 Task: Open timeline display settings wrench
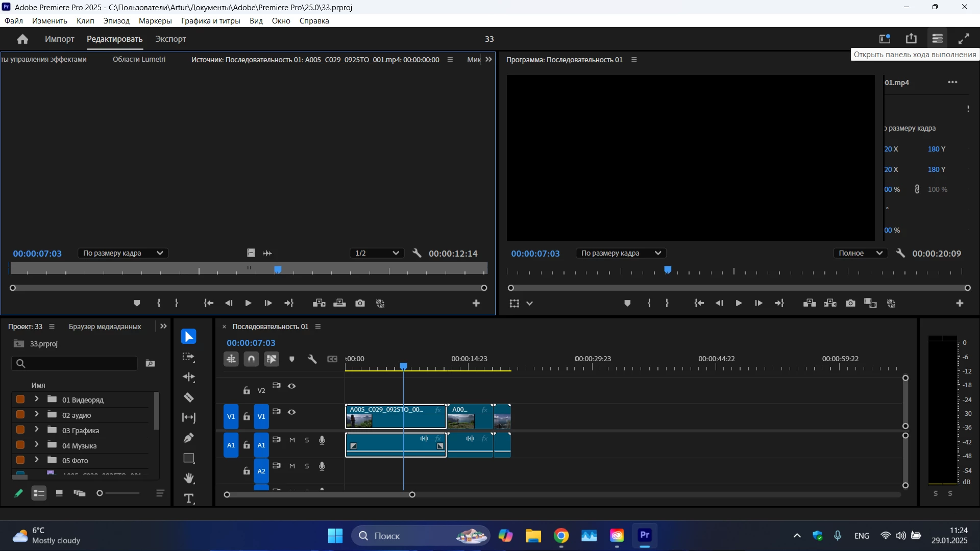coord(312,359)
